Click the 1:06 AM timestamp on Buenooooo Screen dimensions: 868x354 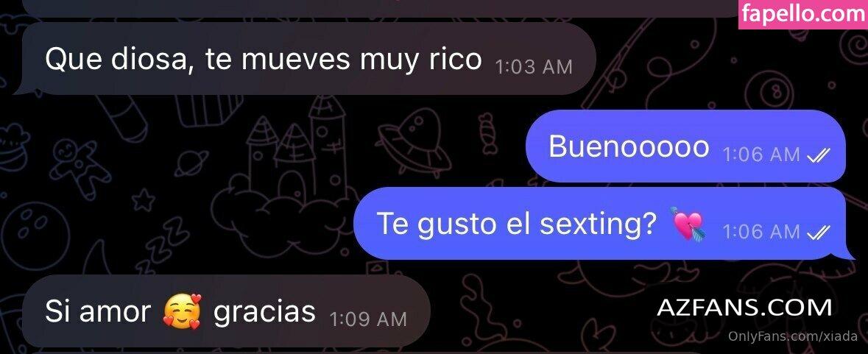762,155
